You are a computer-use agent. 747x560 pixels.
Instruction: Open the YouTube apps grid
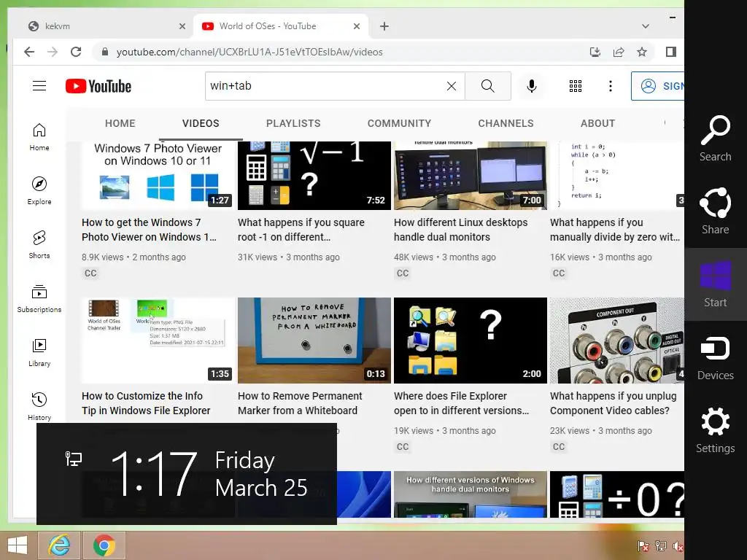pos(576,86)
